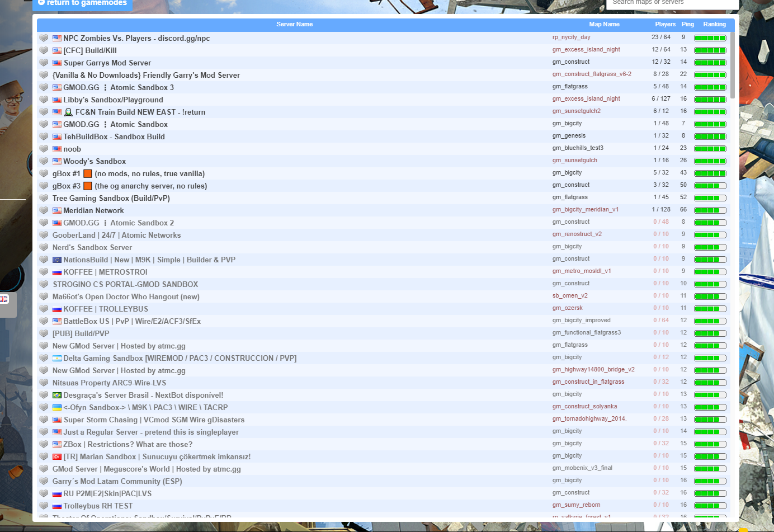Viewport: 774px width, 532px height.
Task: Click the flag next to BattleBox US server
Action: [57, 322]
